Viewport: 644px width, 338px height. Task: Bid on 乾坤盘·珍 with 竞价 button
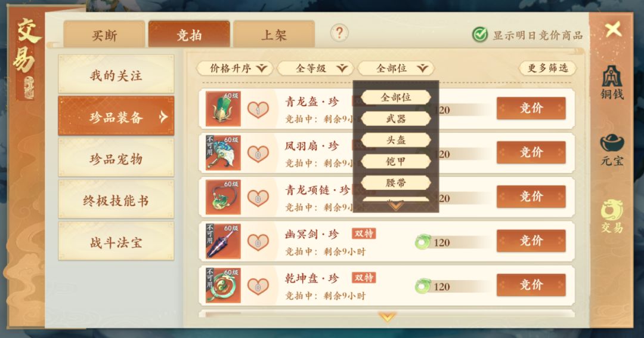[x=531, y=285]
